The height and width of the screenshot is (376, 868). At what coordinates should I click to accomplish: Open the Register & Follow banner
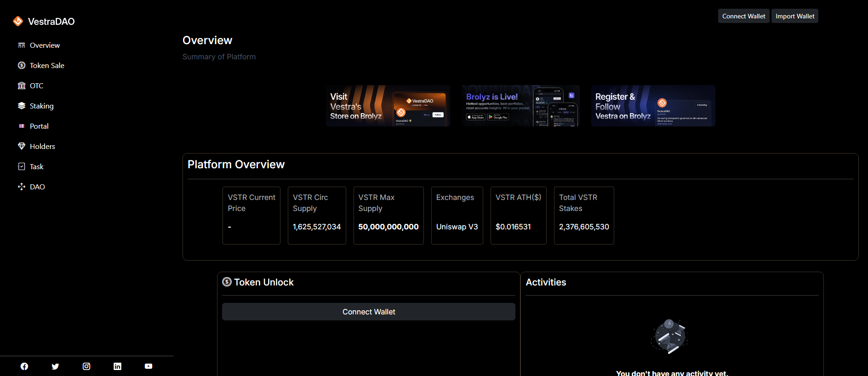pos(653,106)
